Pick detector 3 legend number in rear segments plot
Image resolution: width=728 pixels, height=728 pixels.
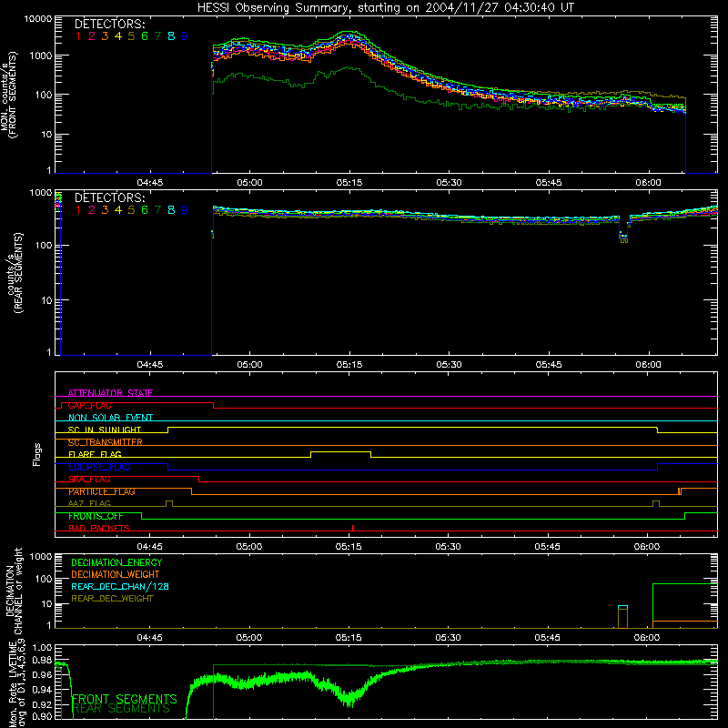105,210
